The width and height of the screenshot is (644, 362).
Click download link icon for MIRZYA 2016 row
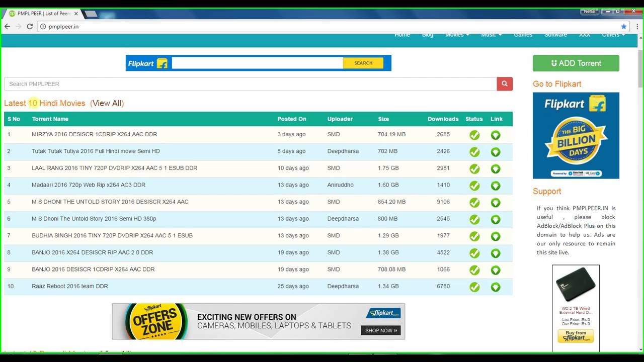[x=496, y=135]
